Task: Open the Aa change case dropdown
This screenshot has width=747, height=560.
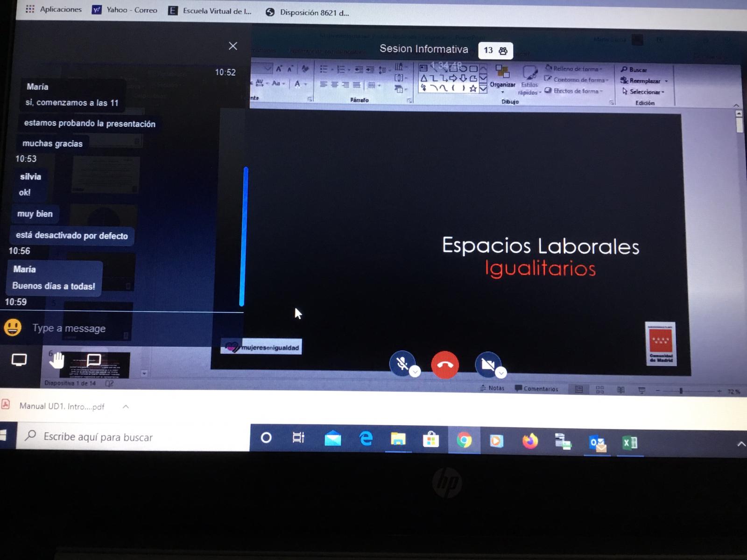Action: (x=278, y=84)
